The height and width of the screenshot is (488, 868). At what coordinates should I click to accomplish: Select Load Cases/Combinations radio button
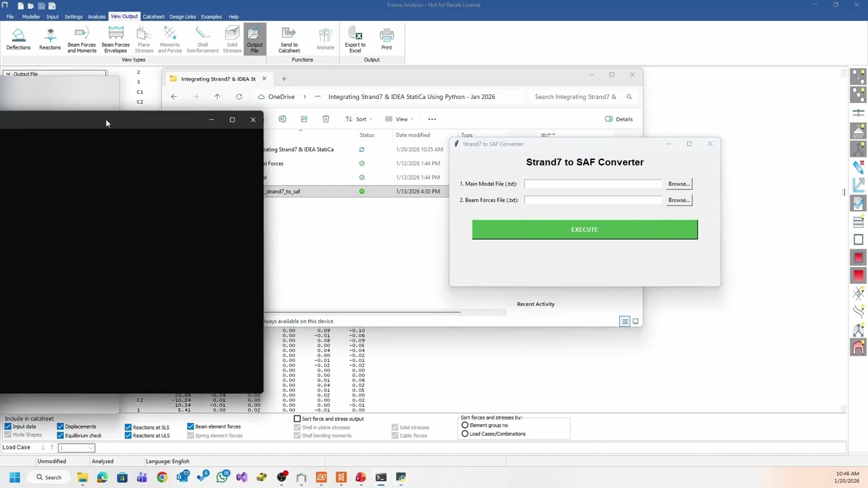(465, 434)
